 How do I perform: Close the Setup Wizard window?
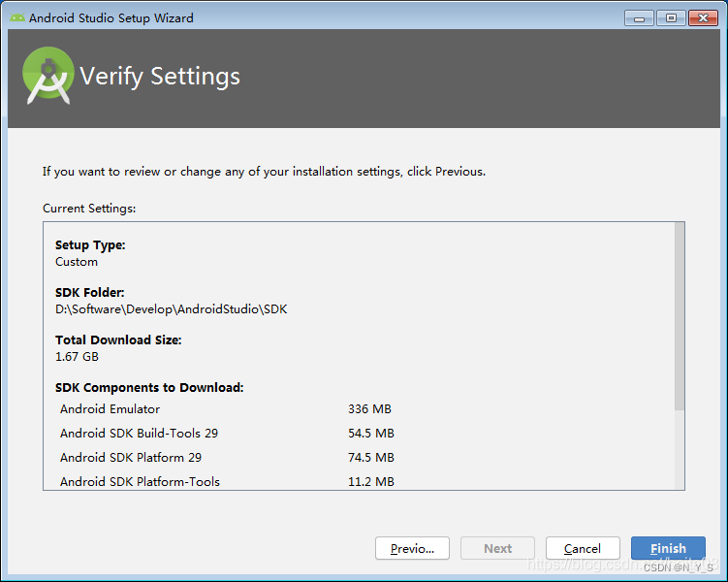[x=704, y=18]
